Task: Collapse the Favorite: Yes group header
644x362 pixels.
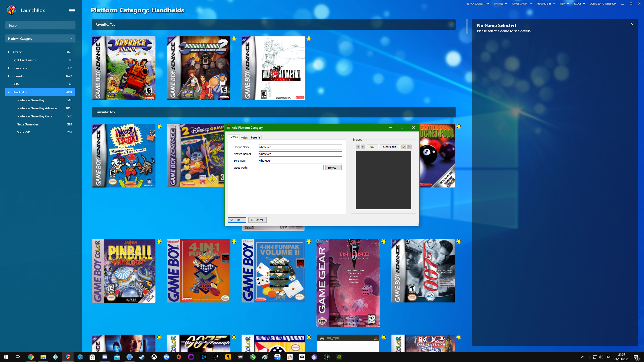Action: pyautogui.click(x=274, y=24)
